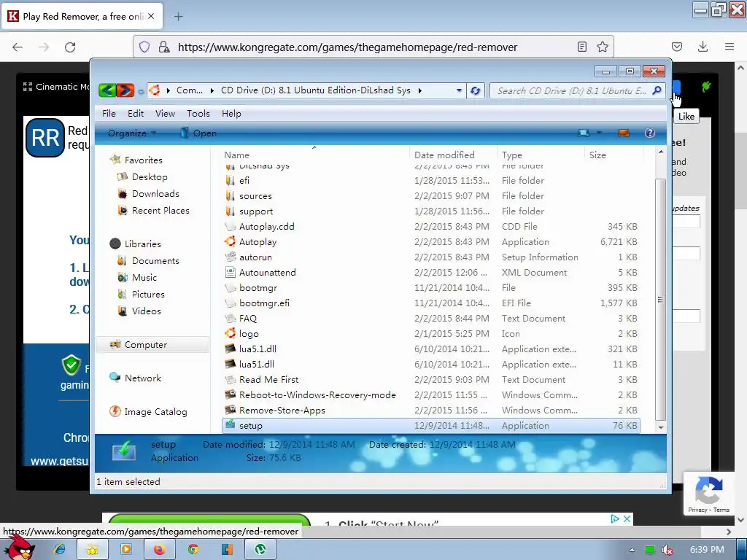The width and height of the screenshot is (747, 560).
Task: Select the setup application icon
Action: [230, 425]
